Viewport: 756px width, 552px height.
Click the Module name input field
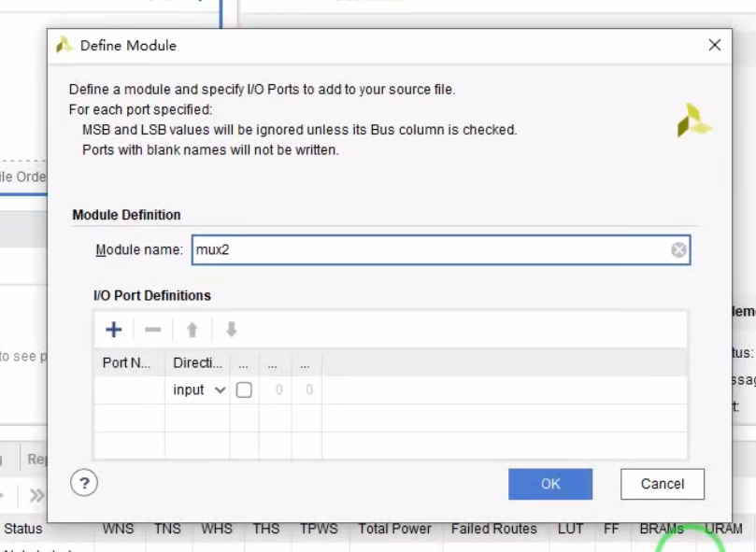pyautogui.click(x=441, y=249)
